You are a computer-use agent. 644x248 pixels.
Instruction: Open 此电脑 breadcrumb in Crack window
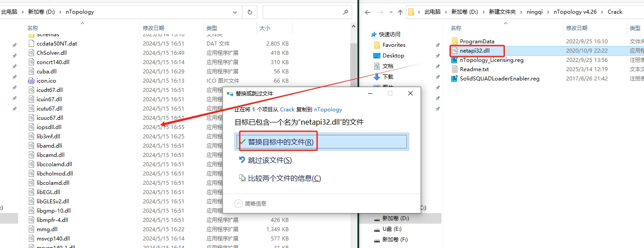pyautogui.click(x=432, y=12)
